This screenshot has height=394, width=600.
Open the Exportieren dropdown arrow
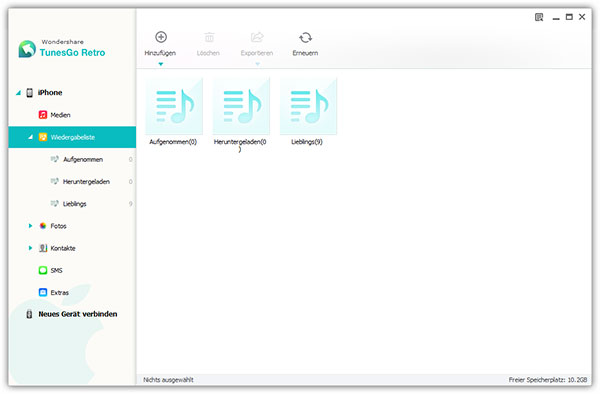[x=258, y=64]
